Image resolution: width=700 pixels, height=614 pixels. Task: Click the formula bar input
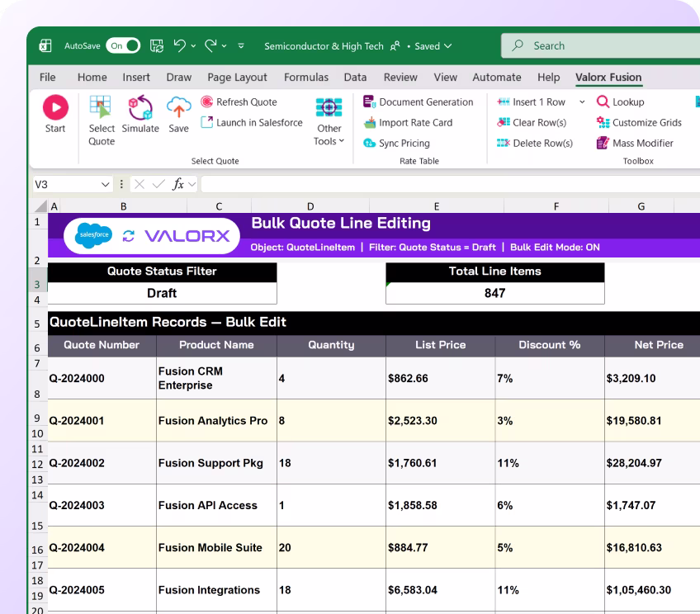[x=451, y=184]
